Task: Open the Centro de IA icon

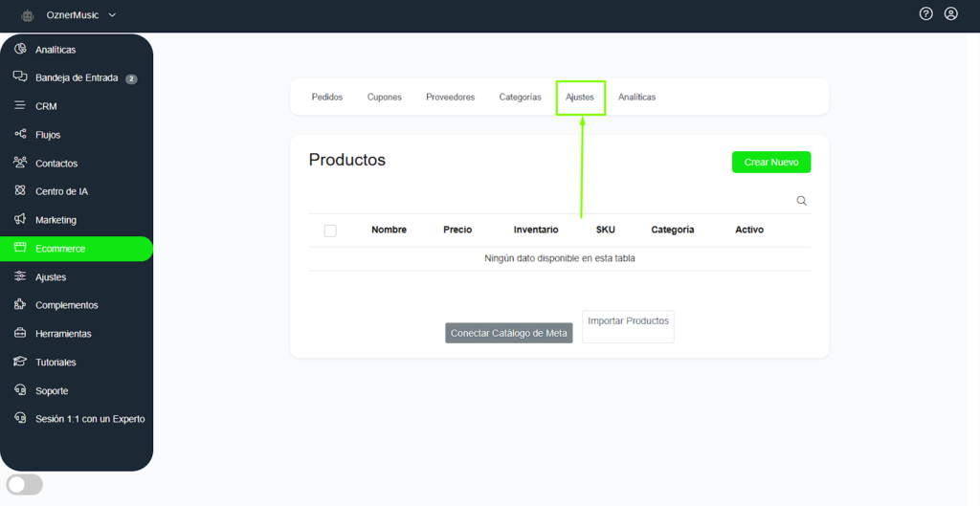Action: click(20, 191)
